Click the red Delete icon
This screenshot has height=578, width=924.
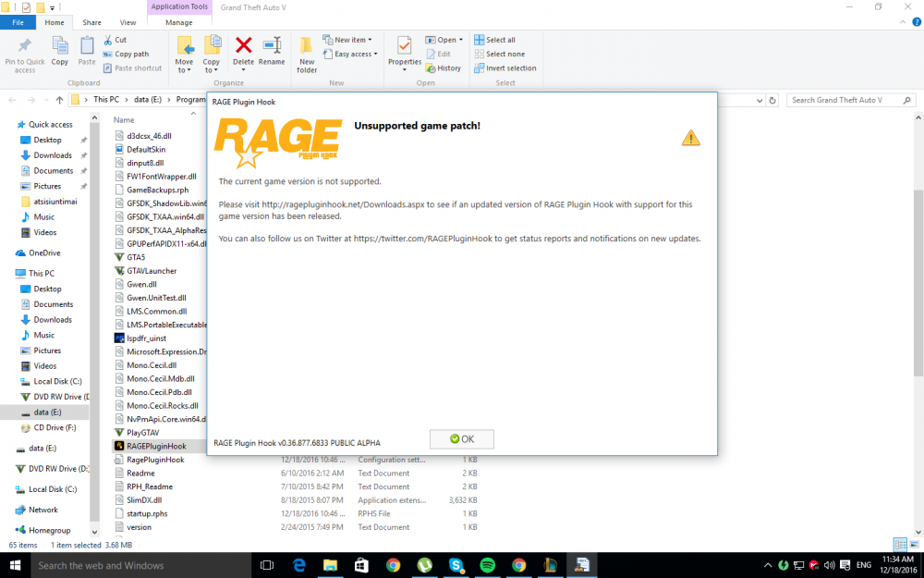pos(243,44)
